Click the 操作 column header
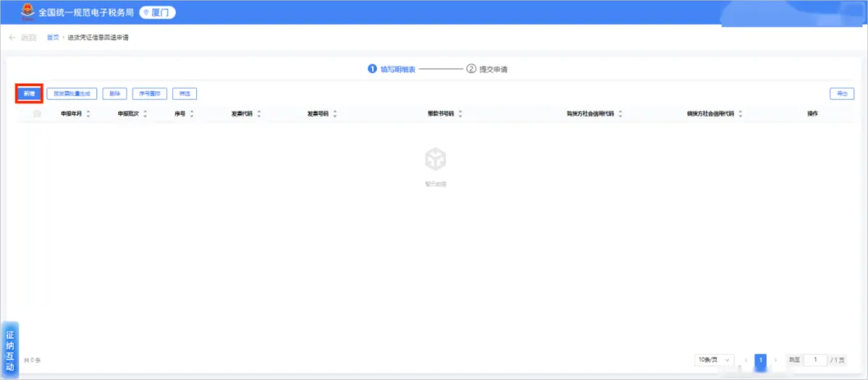Viewport: 868px width, 380px height. (x=813, y=114)
